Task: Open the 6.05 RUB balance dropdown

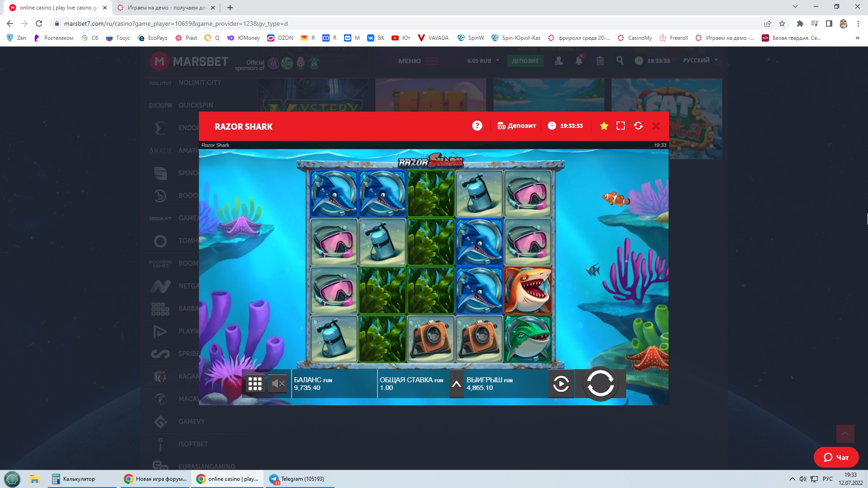Action: [x=483, y=61]
